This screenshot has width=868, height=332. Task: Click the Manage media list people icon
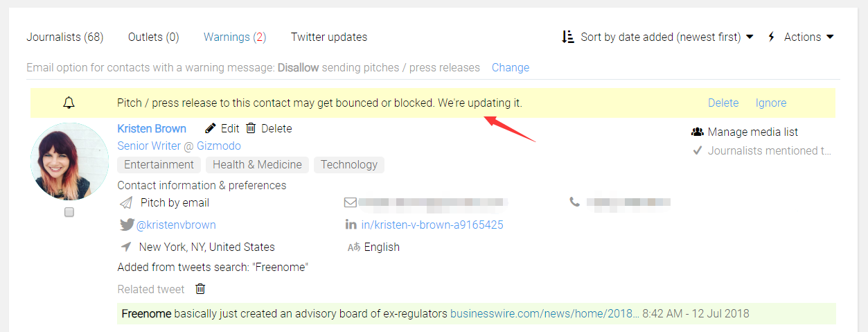coord(698,132)
